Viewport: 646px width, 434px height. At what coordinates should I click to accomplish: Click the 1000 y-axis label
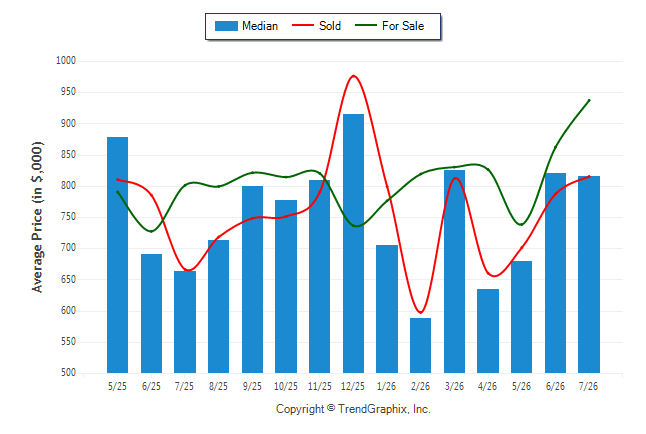point(66,61)
